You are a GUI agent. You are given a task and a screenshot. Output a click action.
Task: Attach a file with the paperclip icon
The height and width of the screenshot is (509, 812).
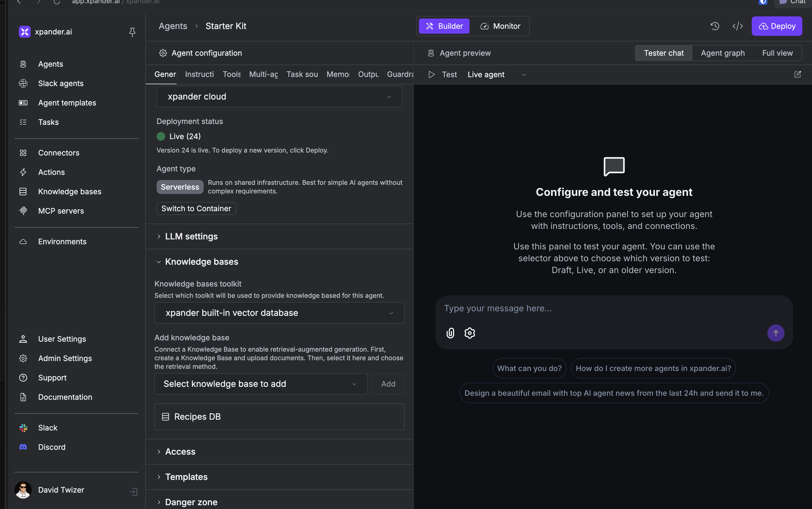click(x=450, y=333)
